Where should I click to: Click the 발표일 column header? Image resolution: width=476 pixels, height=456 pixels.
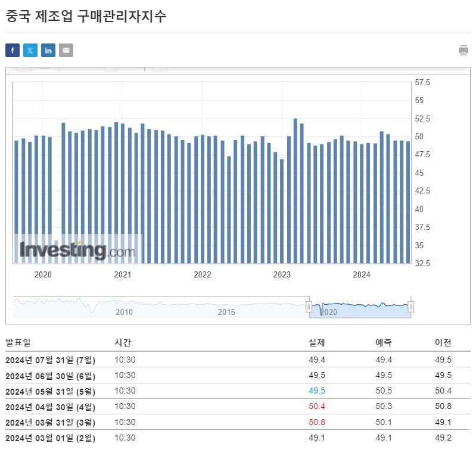[x=18, y=342]
